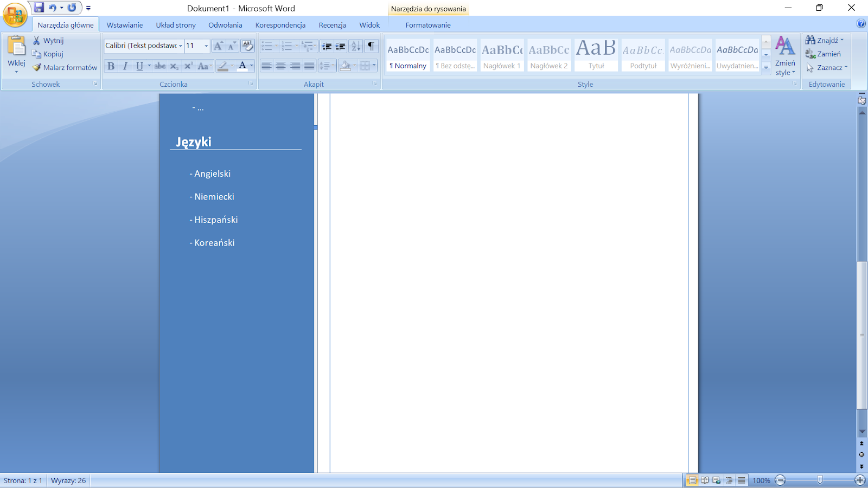Screen dimensions: 868x488
Task: Switch to the Wstawianie tab
Action: coord(125,25)
